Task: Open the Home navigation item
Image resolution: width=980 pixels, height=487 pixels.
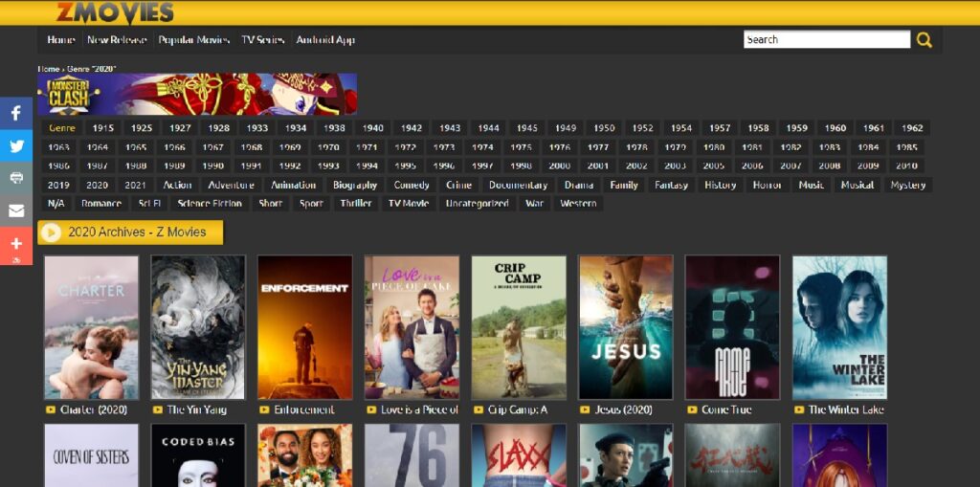Action: [61, 39]
